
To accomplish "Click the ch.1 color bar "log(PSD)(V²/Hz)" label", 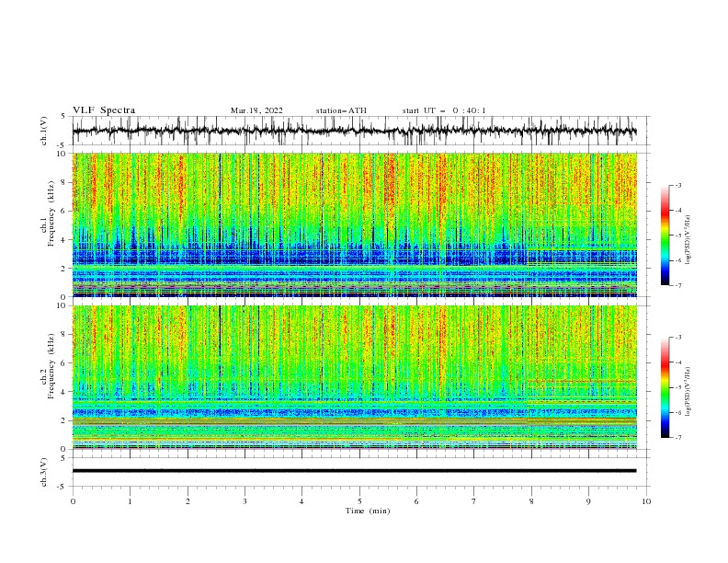I will click(688, 240).
